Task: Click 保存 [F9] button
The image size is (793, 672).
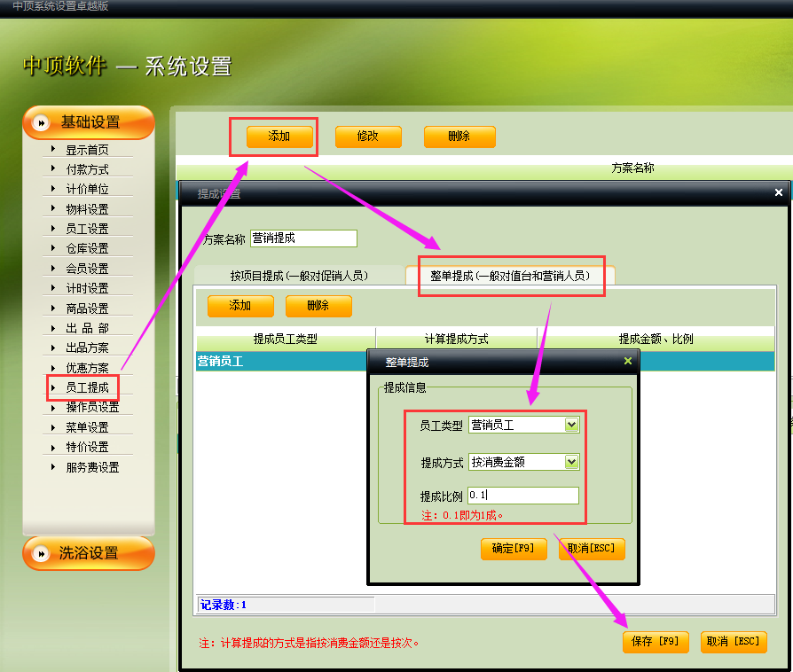Action: pos(656,642)
